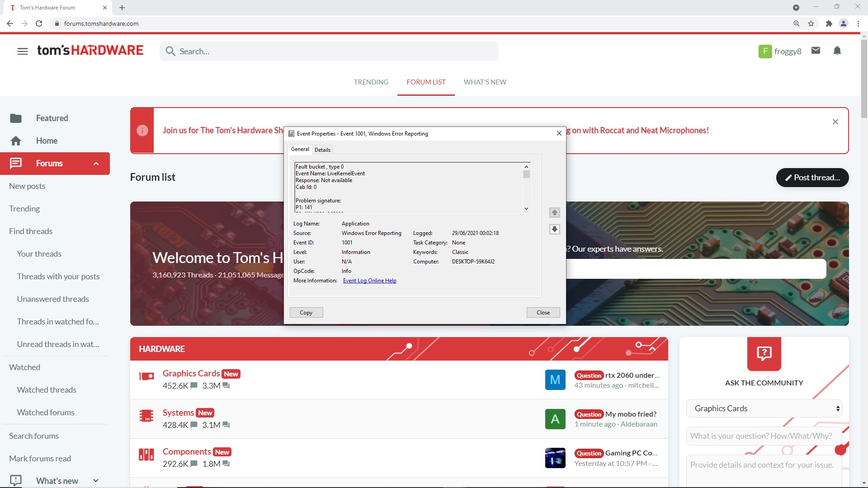Click the Provide details text area
The height and width of the screenshot is (488, 868).
pyautogui.click(x=764, y=471)
